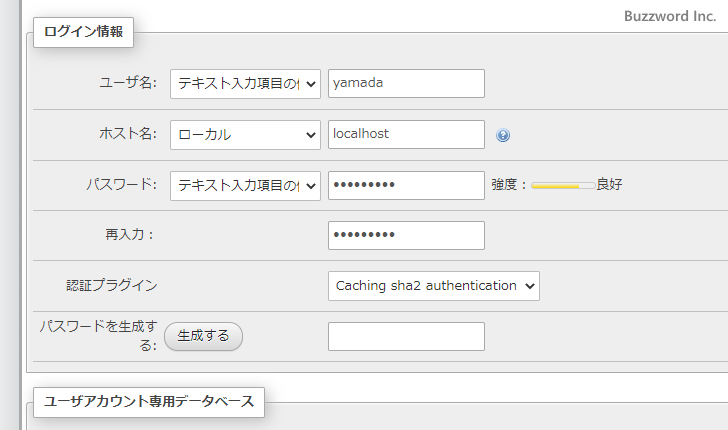
Task: Click the 認証プラグイン label
Action: 112,285
